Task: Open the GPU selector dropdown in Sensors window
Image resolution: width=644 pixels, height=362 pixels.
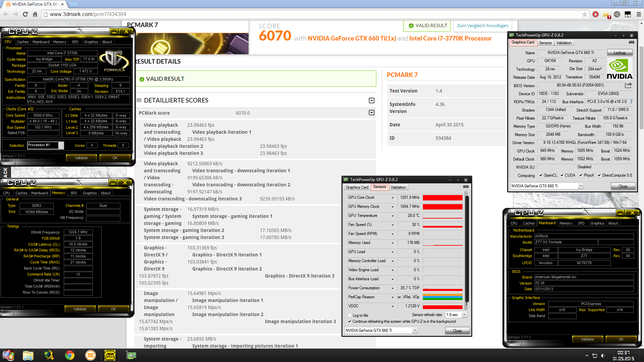Action: (x=415, y=330)
